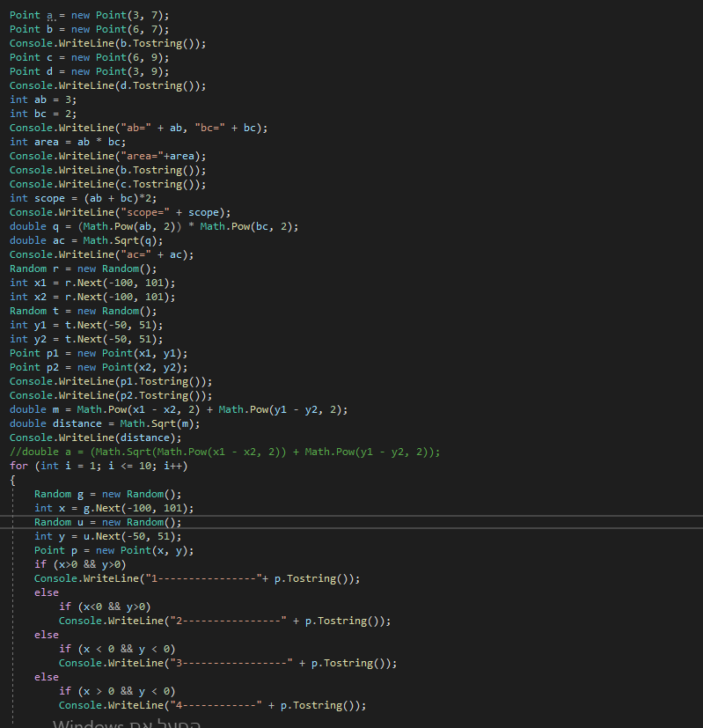Click the 'Random r = new Random();' line
Viewport: 703px width, 728px height.
(84, 268)
